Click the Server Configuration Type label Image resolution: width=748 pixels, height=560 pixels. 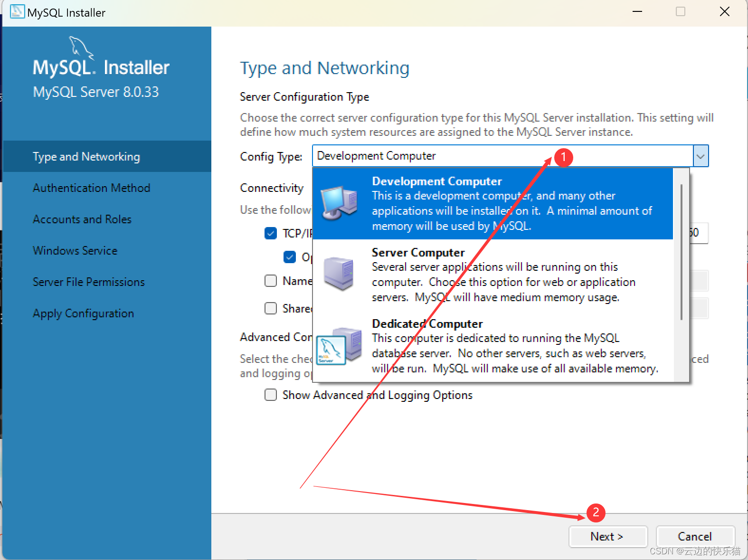pyautogui.click(x=304, y=97)
